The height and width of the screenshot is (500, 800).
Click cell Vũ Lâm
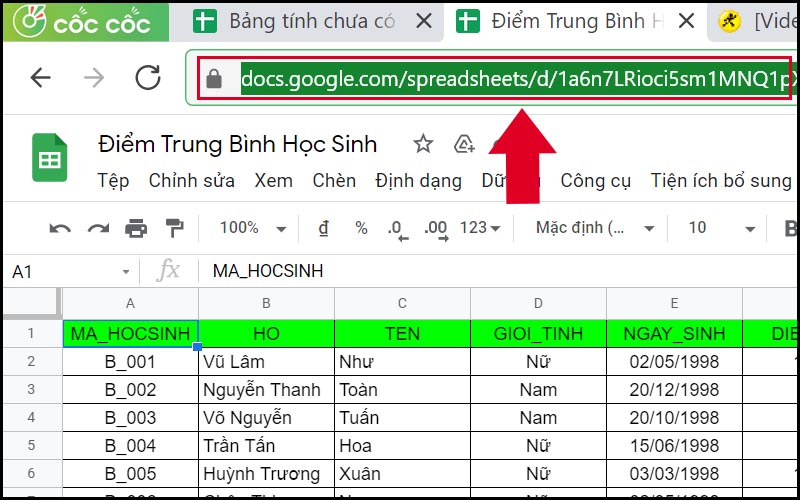[x=266, y=362]
